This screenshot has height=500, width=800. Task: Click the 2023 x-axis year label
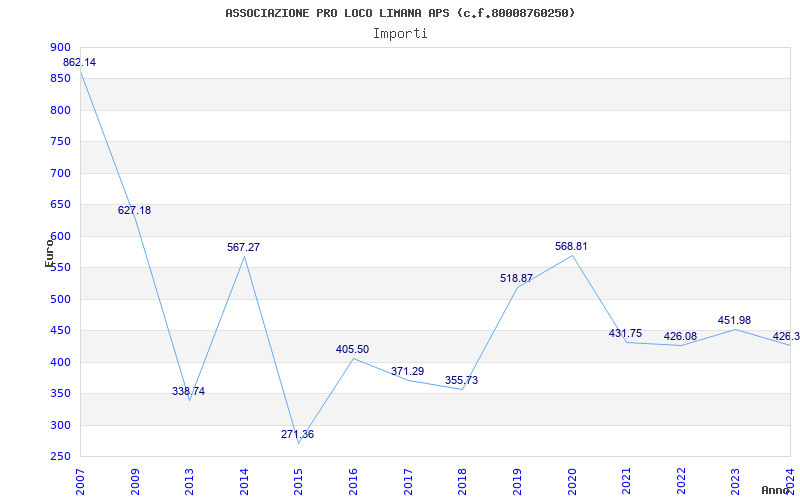coord(735,482)
